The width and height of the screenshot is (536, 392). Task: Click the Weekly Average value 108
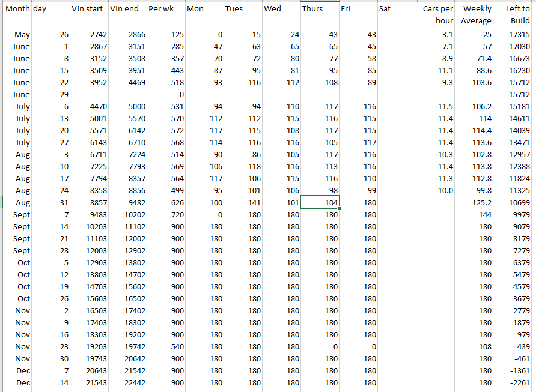(x=476, y=347)
